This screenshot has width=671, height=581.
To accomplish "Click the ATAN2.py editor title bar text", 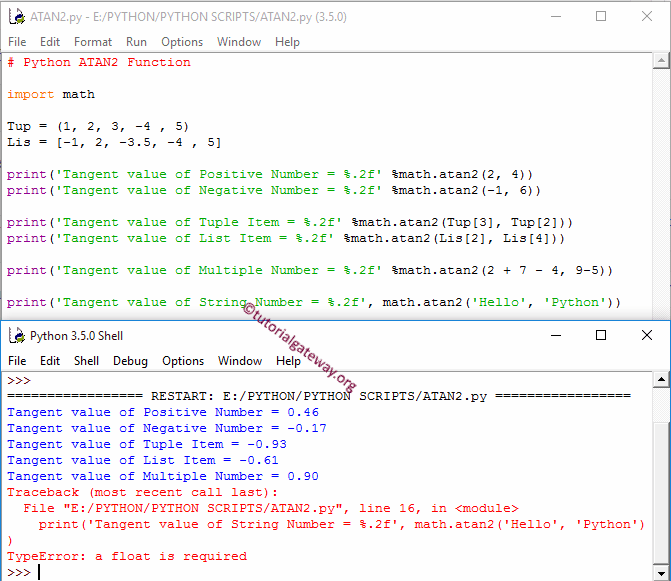I will [x=188, y=17].
